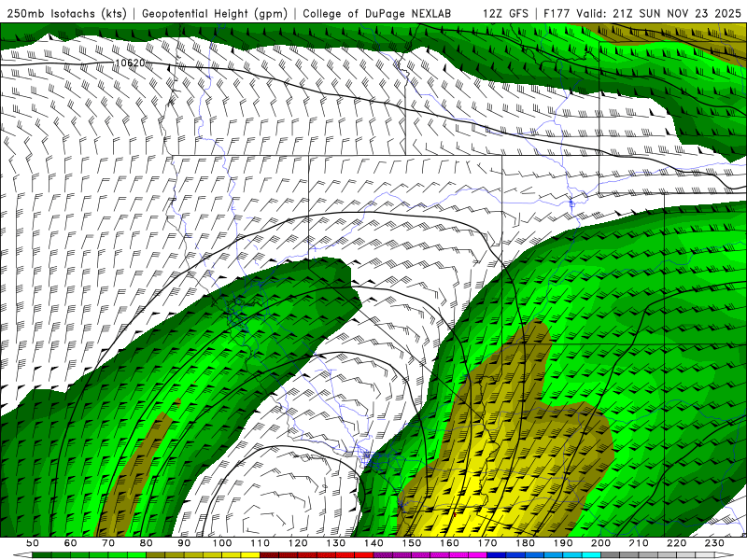Click the "College of DuPage NEXLAB" label
The height and width of the screenshot is (560, 747).
[x=376, y=14]
